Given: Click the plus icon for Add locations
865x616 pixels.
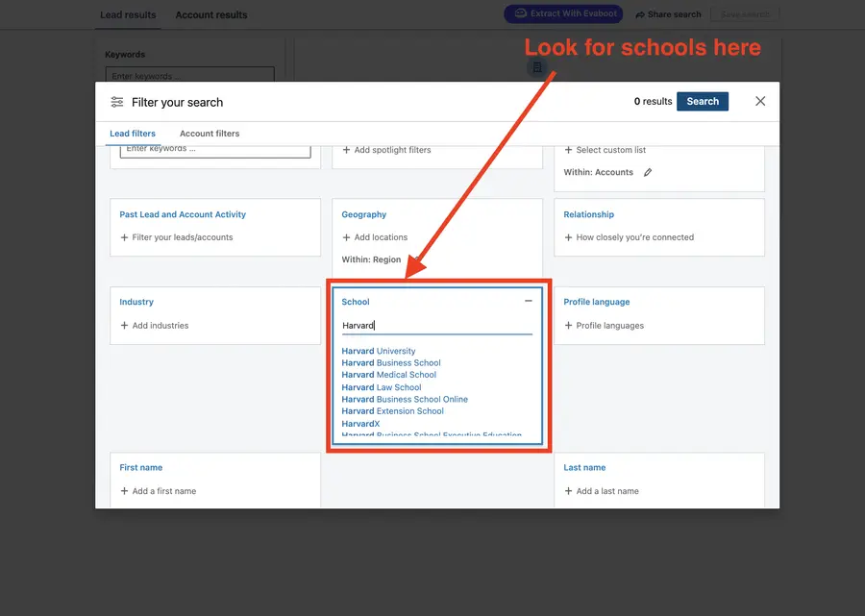Looking at the screenshot, I should [x=346, y=237].
